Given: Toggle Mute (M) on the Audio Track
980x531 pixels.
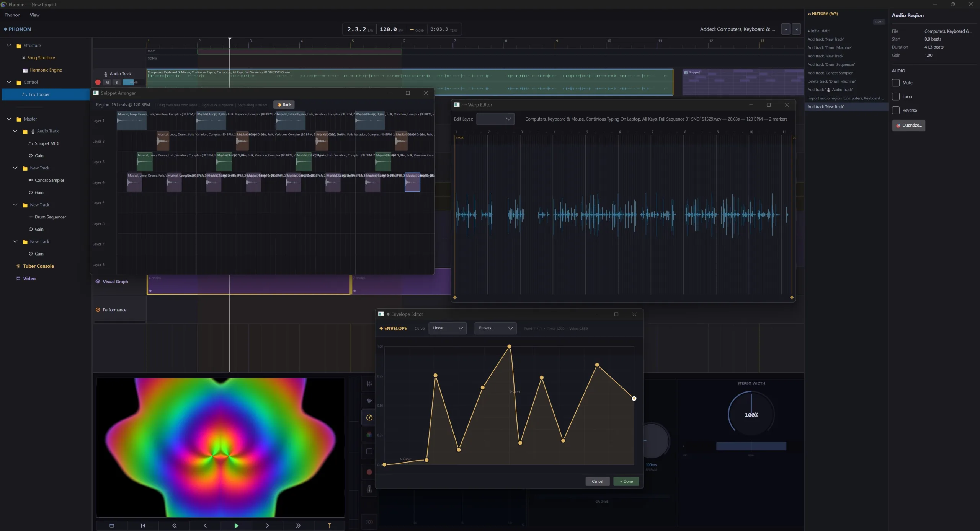Looking at the screenshot, I should pos(107,82).
